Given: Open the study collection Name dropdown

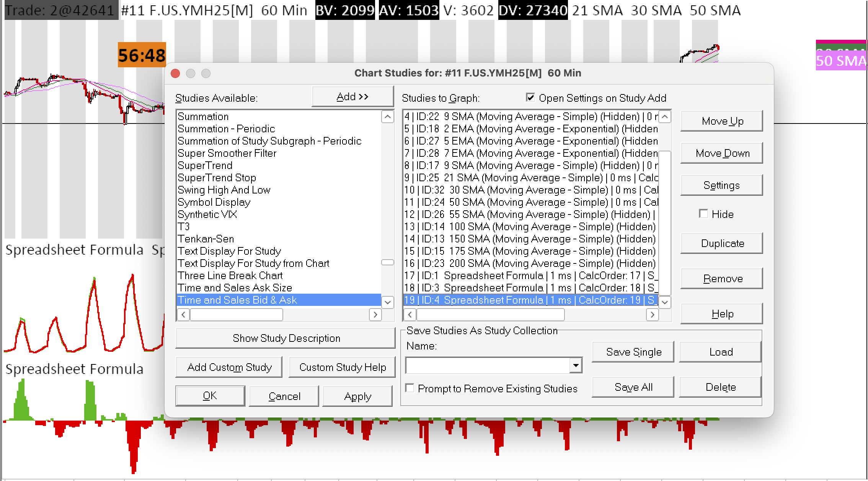Looking at the screenshot, I should click(575, 366).
